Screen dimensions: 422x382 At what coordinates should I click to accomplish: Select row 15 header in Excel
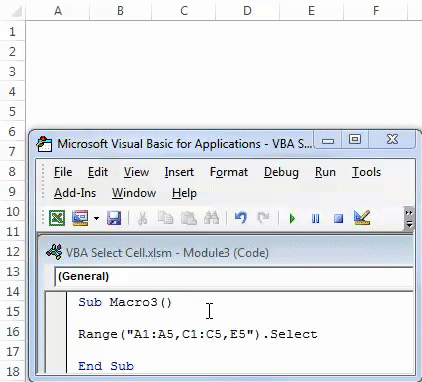(12, 312)
